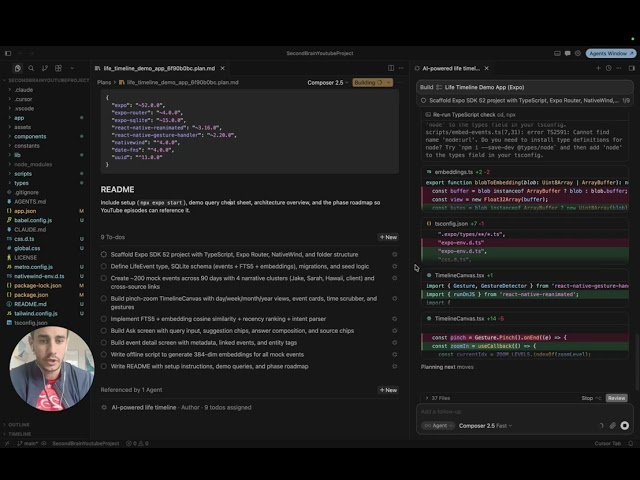Click the Building status button
The width and height of the screenshot is (640, 480).
coord(368,82)
